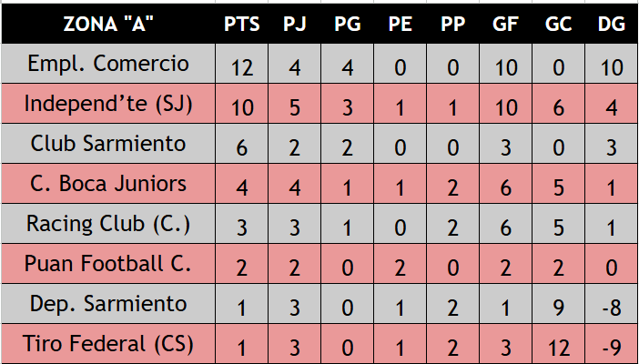Select the PE column header cell

pyautogui.click(x=401, y=24)
